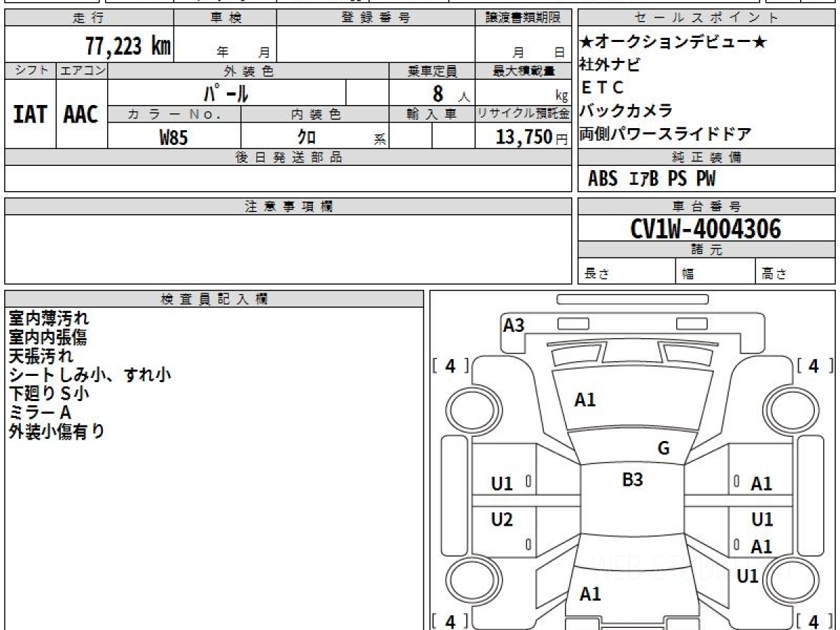Click the 社外ナビ sales point
This screenshot has height=630, width=840.
[610, 65]
